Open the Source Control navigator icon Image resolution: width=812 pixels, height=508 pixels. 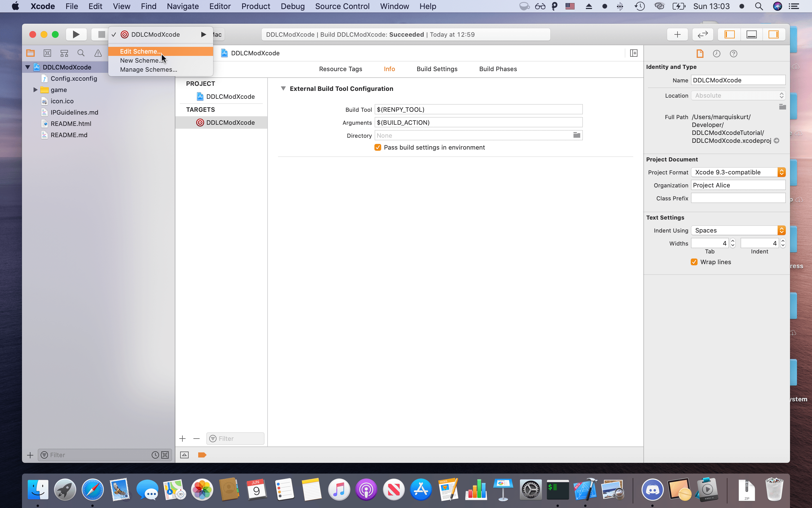click(47, 53)
